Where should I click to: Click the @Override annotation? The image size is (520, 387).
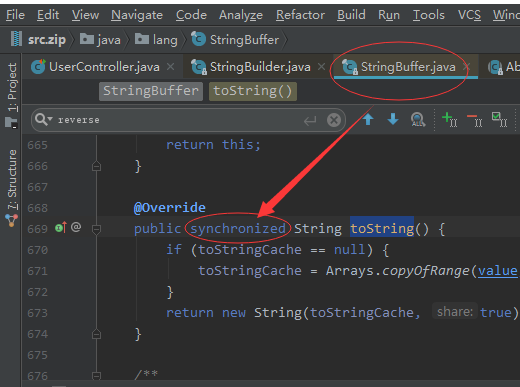[170, 208]
